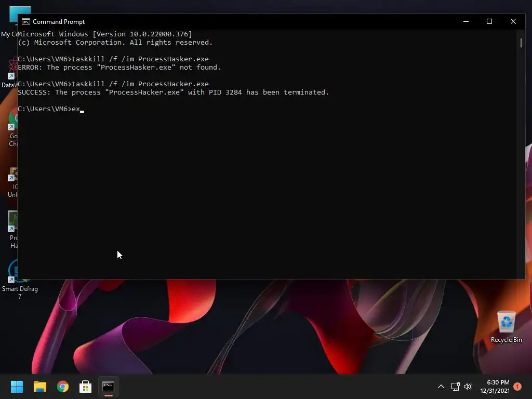Viewport: 532px width, 399px height.
Task: Maximize the Command Prompt window
Action: tap(489, 21)
